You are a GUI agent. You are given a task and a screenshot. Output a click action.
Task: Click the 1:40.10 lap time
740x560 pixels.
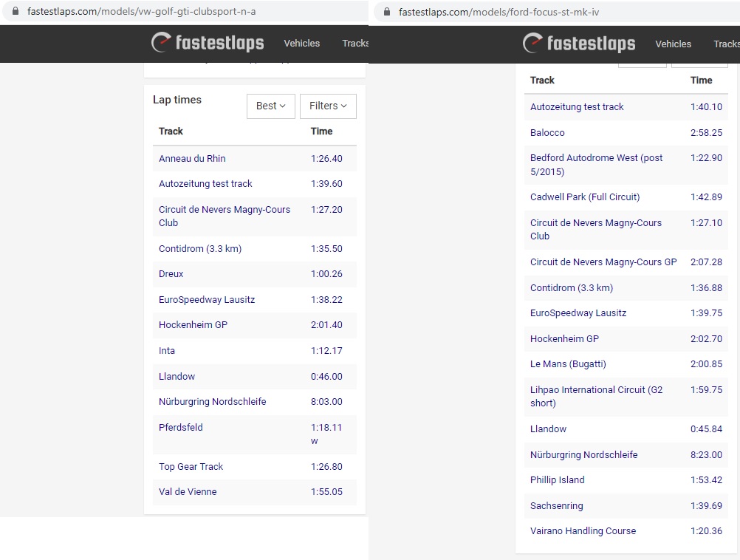pos(707,107)
